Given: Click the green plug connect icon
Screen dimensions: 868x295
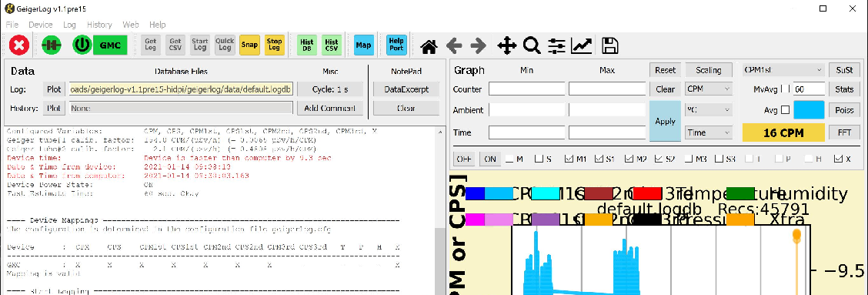Looking at the screenshot, I should click(52, 45).
